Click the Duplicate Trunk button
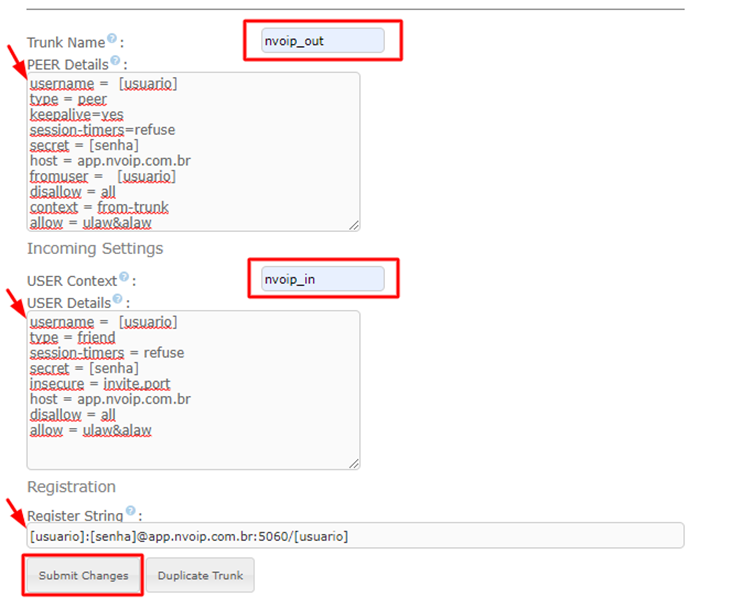 click(200, 576)
